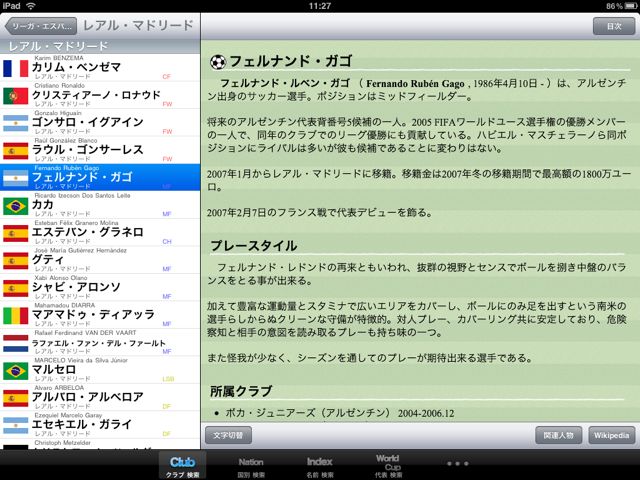640x480 pixels.
Task: Tap the Spain flag beside Xabi Alonso
Action: click(16, 288)
